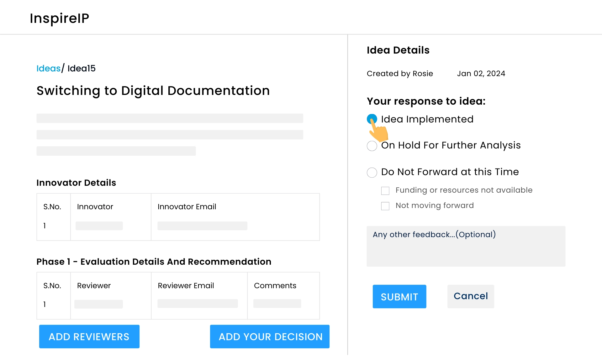This screenshot has height=364, width=602.
Task: Check the Not moving forward option
Action: (385, 206)
